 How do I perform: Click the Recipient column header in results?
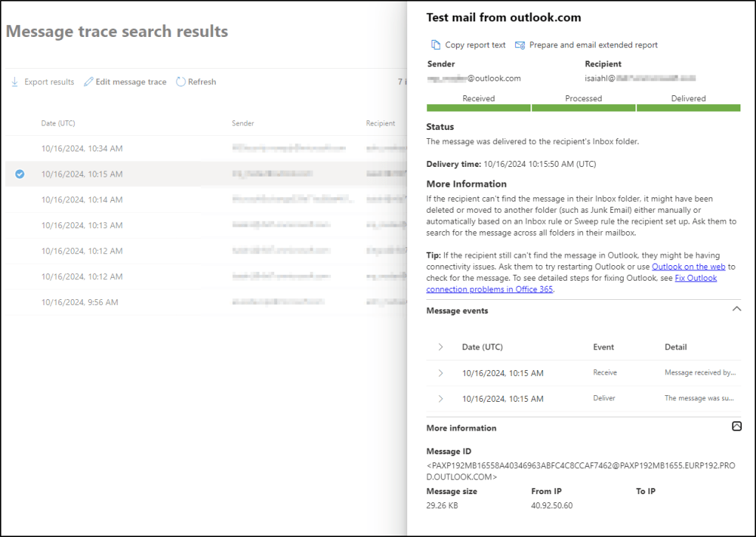click(x=380, y=123)
